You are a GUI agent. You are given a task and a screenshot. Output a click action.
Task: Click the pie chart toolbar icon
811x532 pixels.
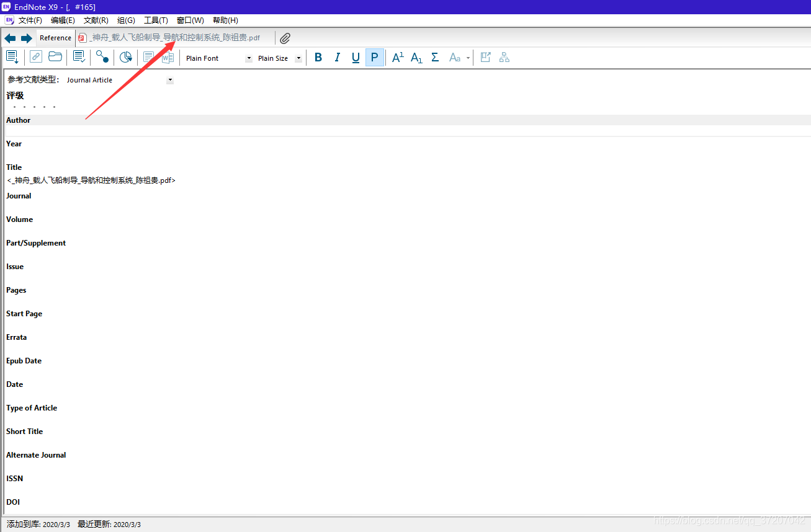[x=126, y=57]
